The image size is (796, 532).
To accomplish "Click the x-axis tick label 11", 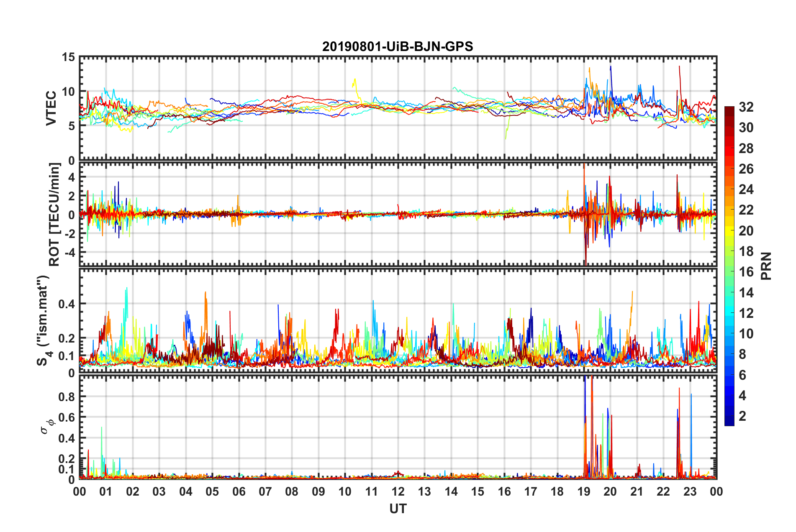I will 372,491.
